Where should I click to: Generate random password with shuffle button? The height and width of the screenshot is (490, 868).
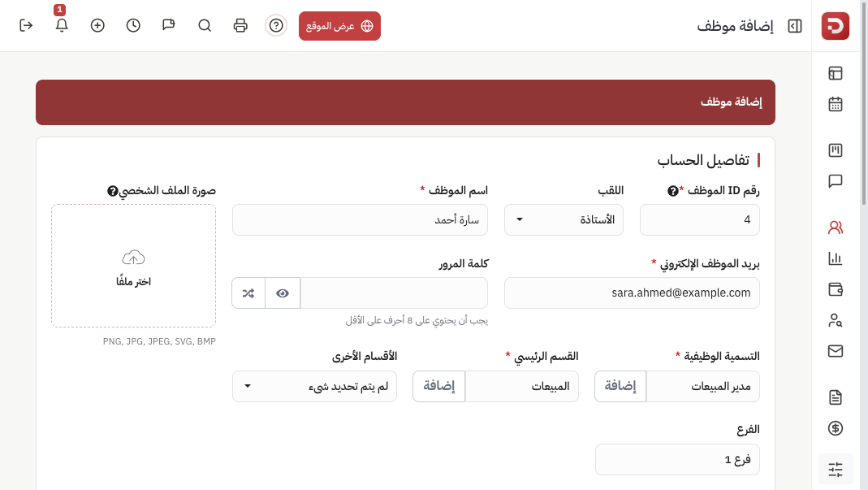click(248, 293)
